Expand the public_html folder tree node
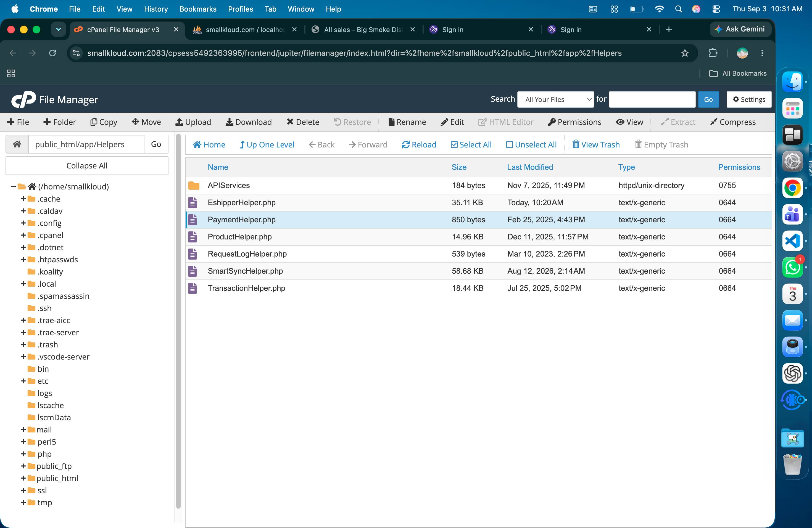 [23, 478]
